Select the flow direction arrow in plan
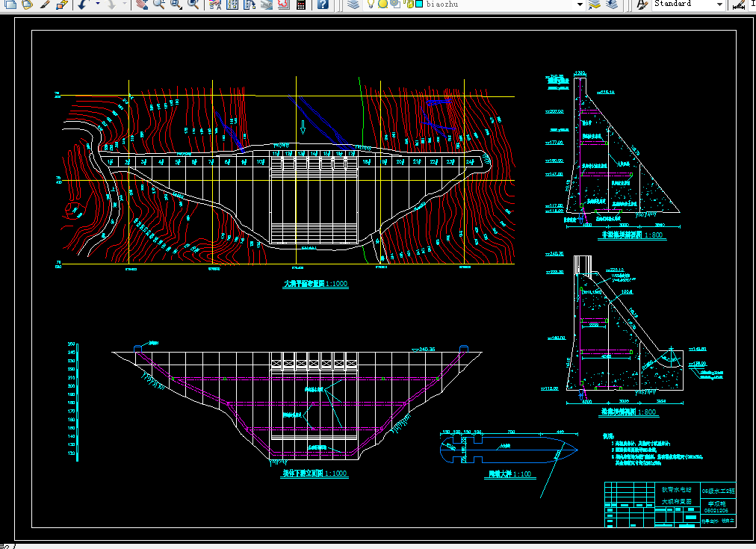 (303, 127)
